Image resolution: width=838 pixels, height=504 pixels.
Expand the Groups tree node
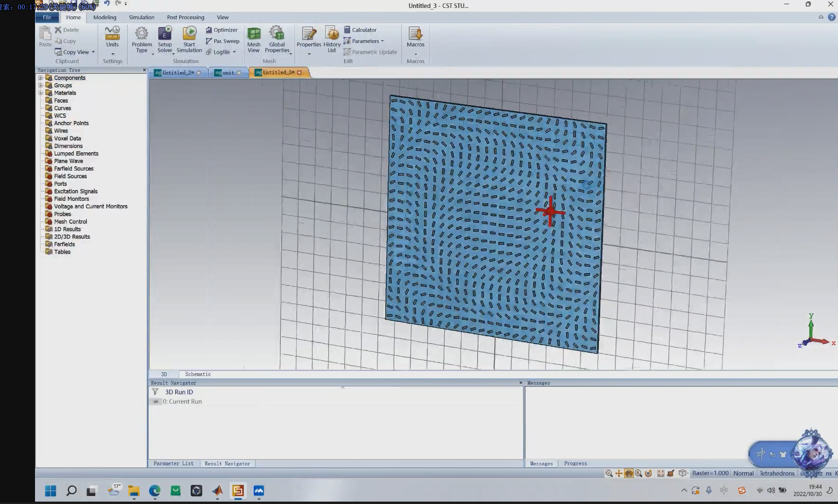tap(41, 85)
